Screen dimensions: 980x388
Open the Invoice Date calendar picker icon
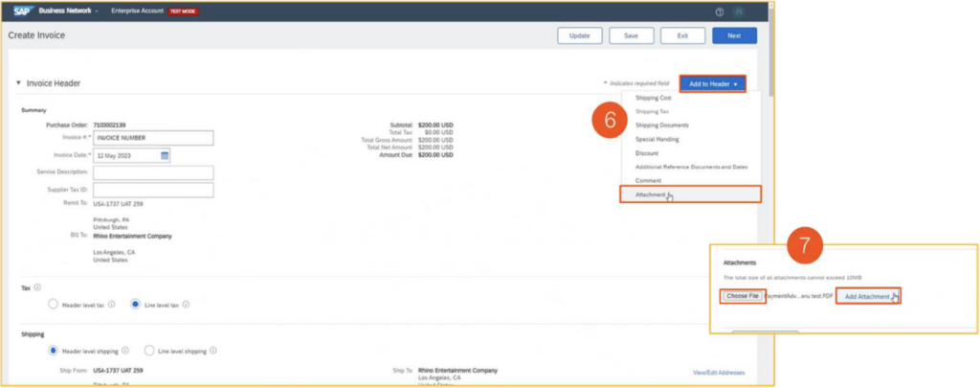[165, 156]
